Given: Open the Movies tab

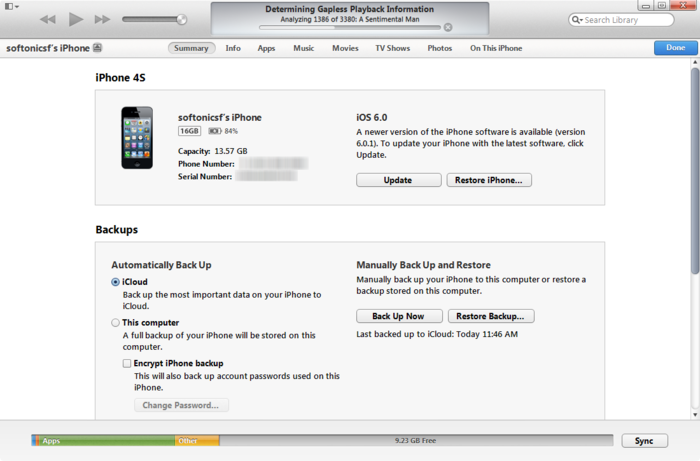Looking at the screenshot, I should click(345, 48).
